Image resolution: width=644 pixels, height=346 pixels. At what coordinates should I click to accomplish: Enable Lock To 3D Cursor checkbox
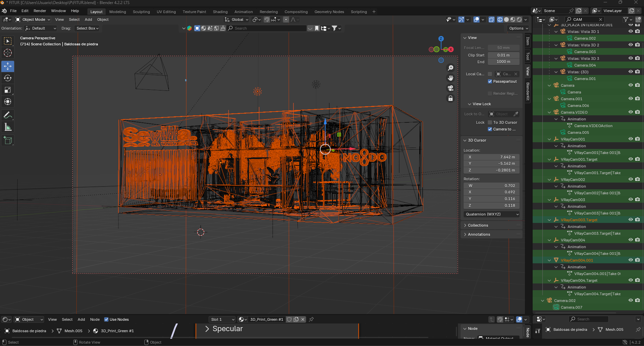pos(490,122)
